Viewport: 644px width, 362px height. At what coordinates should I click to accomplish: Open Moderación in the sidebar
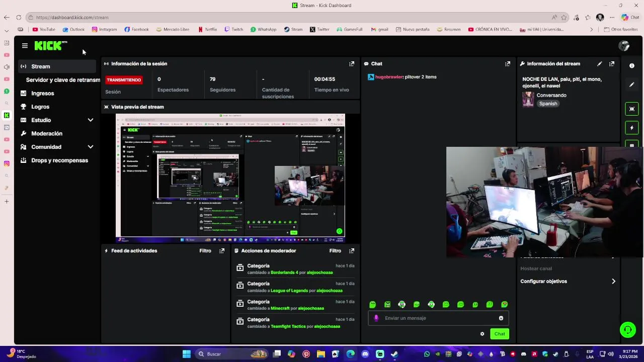(47, 134)
